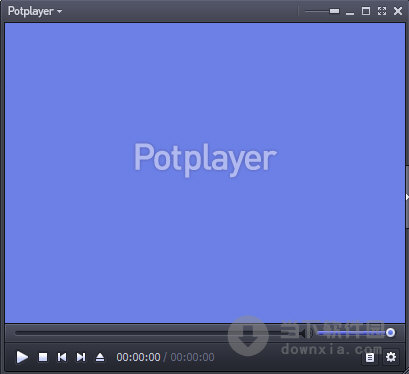Open the playlist panel icon
The image size is (409, 374).
[x=370, y=357]
